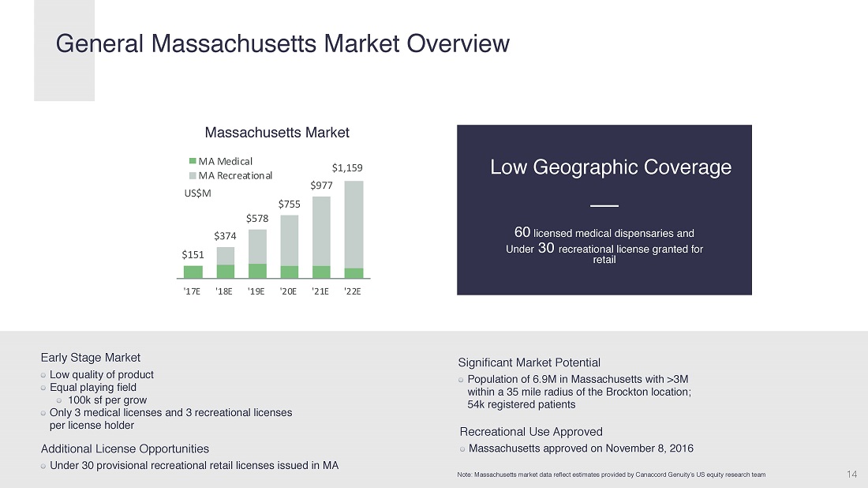Click the $151 data label
This screenshot has height=488, width=868.
click(x=193, y=255)
